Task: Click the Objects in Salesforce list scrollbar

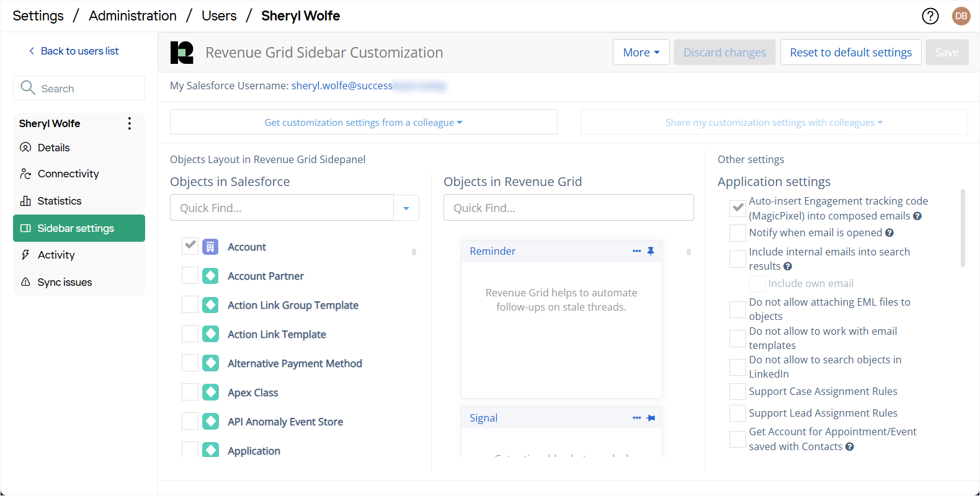Action: pyautogui.click(x=414, y=252)
